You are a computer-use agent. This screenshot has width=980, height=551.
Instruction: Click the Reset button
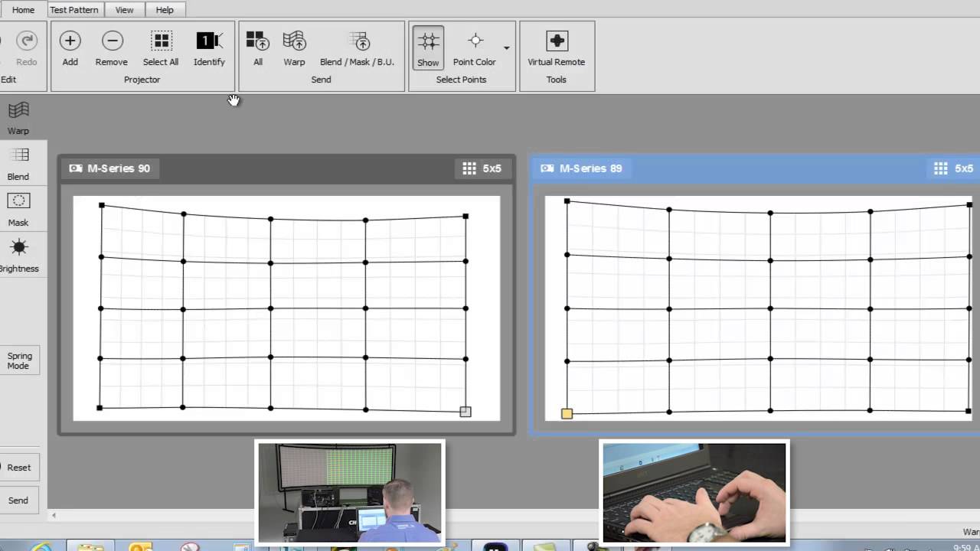(x=19, y=468)
